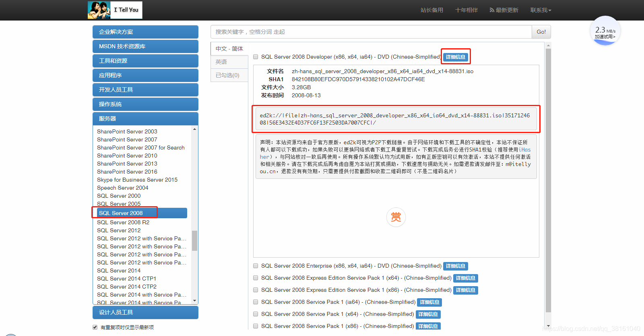
Task: Select Service Pack 1 (ia64) checkbox
Action: [x=256, y=302]
